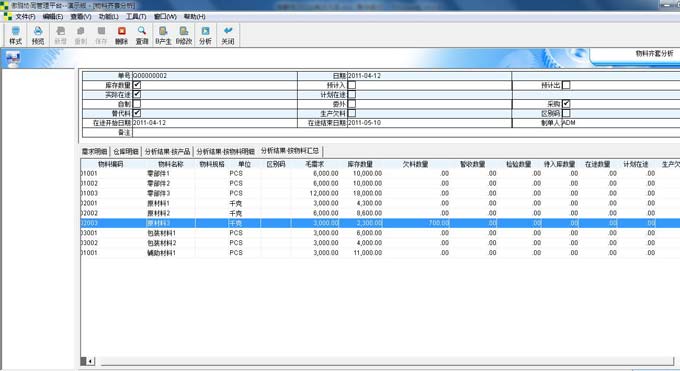The height and width of the screenshot is (371, 680).
Task: Enable the 自制 checkbox
Action: tap(137, 104)
